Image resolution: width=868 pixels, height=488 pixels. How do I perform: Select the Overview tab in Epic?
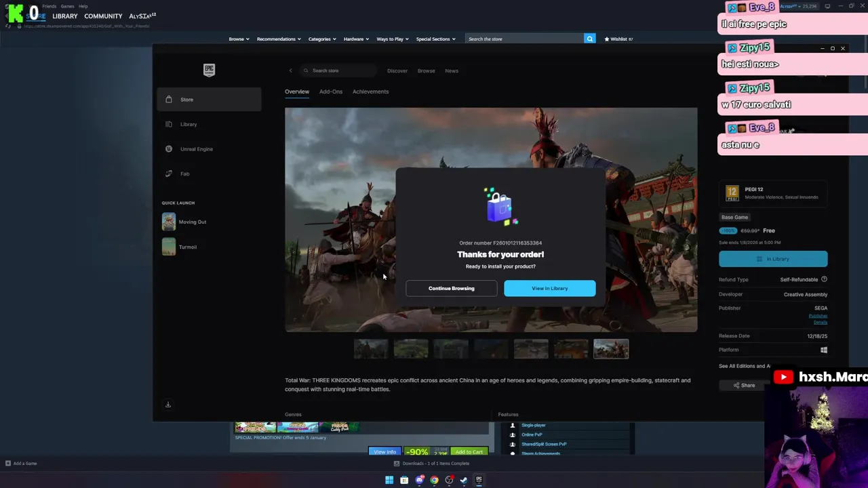tap(297, 91)
